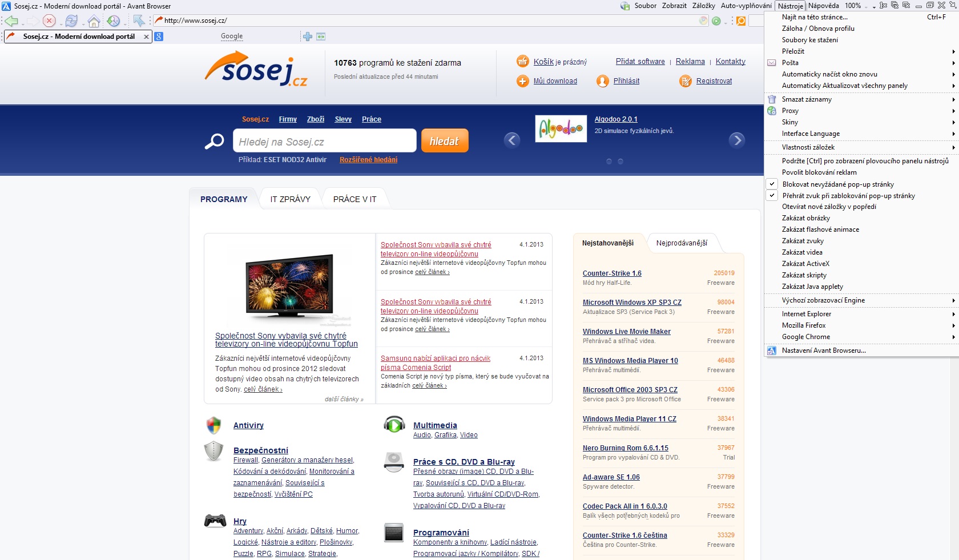Open the Nero Burning Rom 6.6.1.15 link
959x560 pixels.
626,448
